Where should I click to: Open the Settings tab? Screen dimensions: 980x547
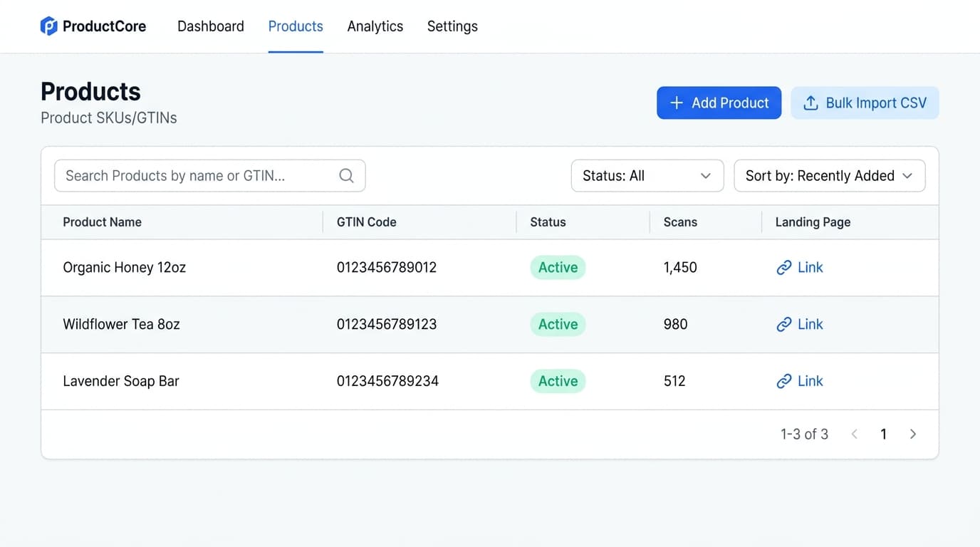[x=452, y=26]
